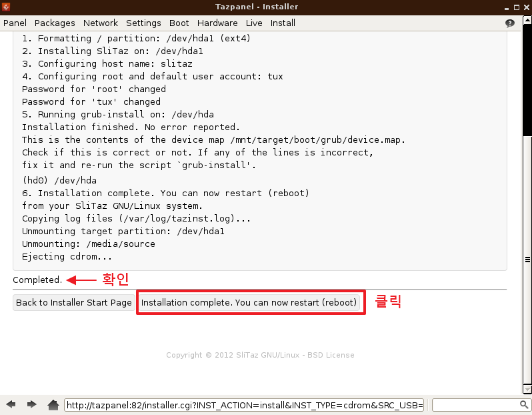532x415 pixels.
Task: Open the Panel menu
Action: pyautogui.click(x=15, y=23)
